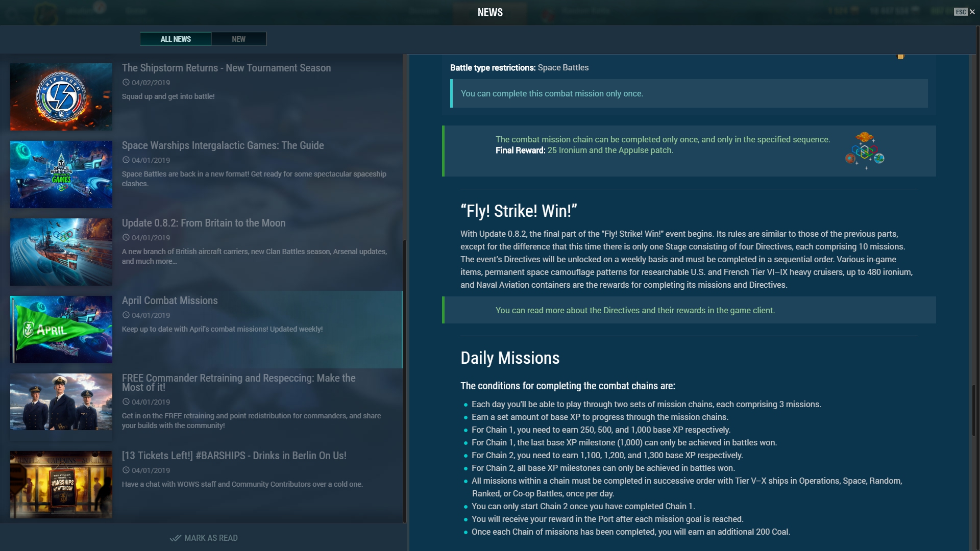Click the double-checkmark icon beside Mark as Read
Screen dimensions: 980x551
175,538
